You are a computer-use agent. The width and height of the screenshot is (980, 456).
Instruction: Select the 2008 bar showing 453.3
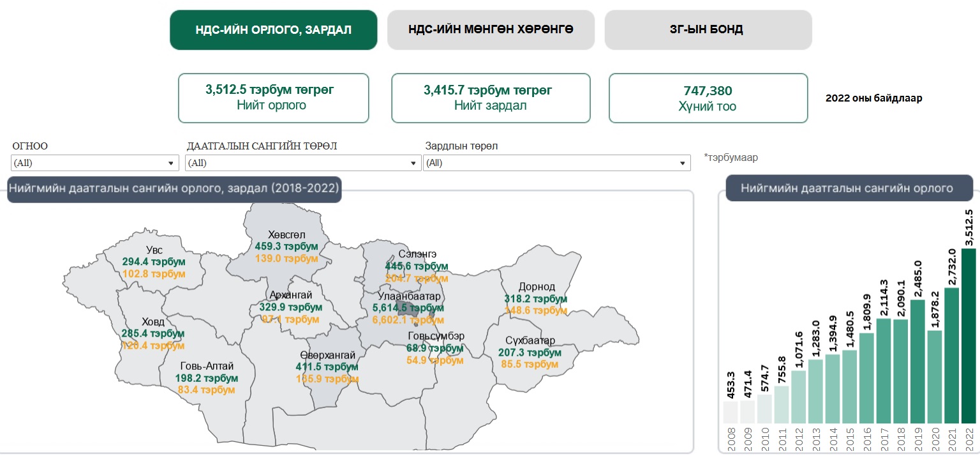[x=730, y=412]
